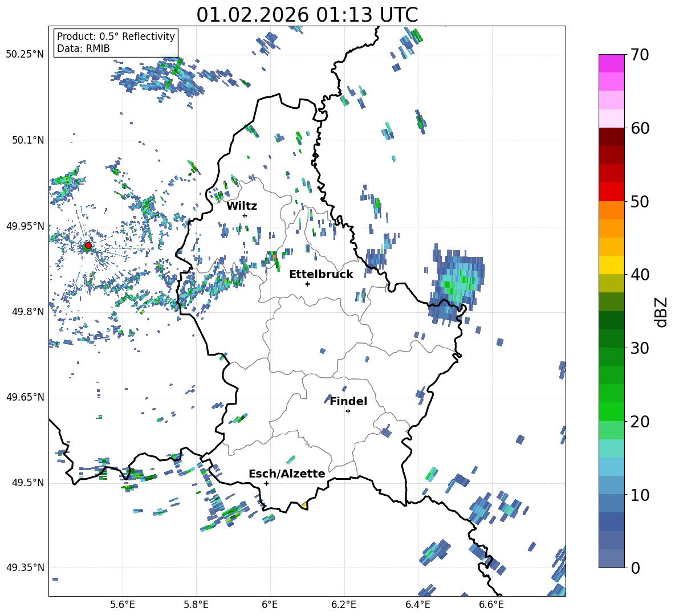
Task: Click the red radar site marker
Action: 88,246
